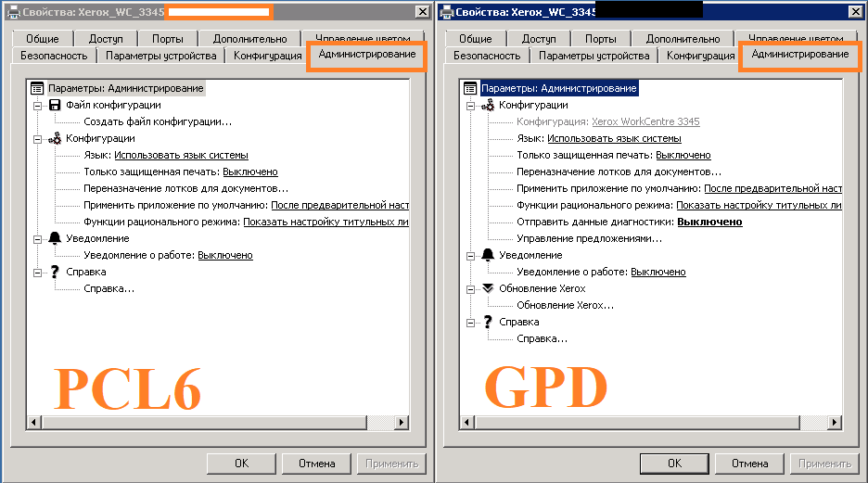Click the Конфигурации gears icon in PCL6 window
Viewport: 868px width, 483px height.
pyautogui.click(x=54, y=138)
